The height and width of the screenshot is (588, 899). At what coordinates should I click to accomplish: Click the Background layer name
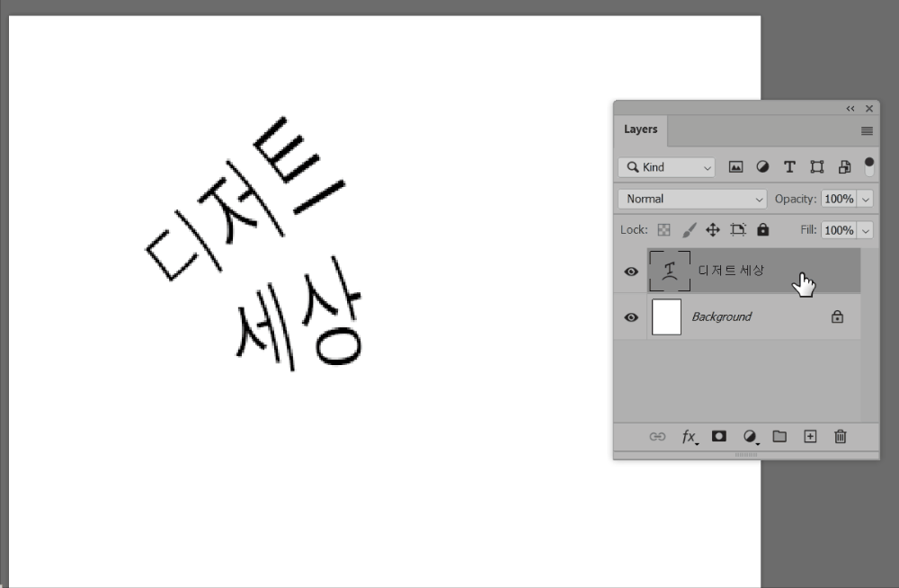pyautogui.click(x=721, y=316)
